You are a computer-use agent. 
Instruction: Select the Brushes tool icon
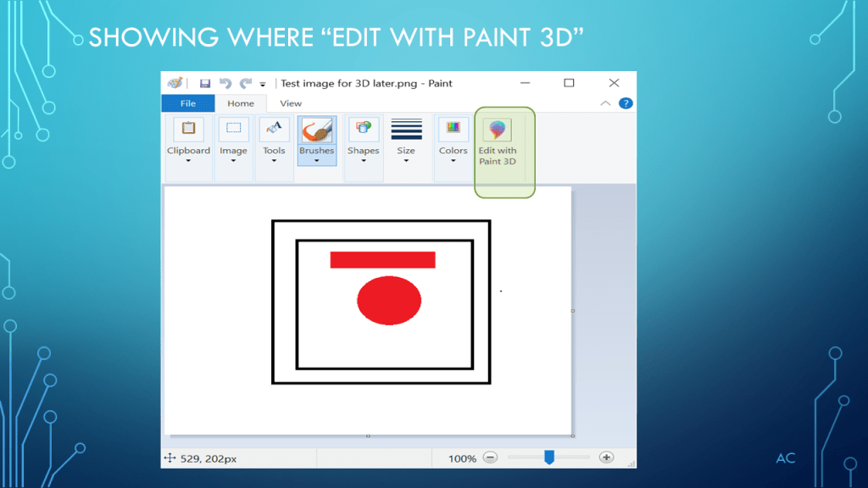316,130
